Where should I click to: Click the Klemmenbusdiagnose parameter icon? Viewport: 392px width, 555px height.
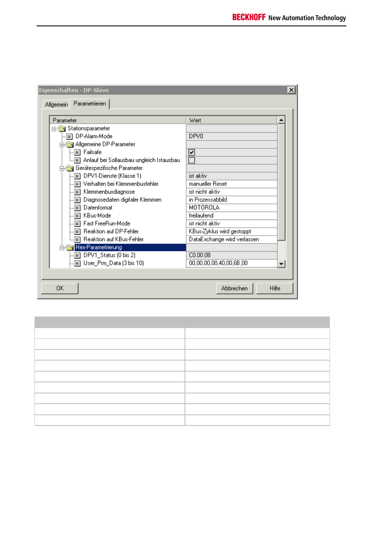[77, 192]
